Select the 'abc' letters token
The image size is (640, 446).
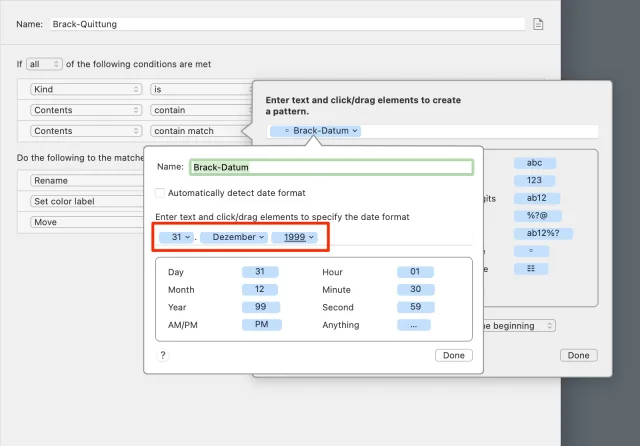(534, 163)
